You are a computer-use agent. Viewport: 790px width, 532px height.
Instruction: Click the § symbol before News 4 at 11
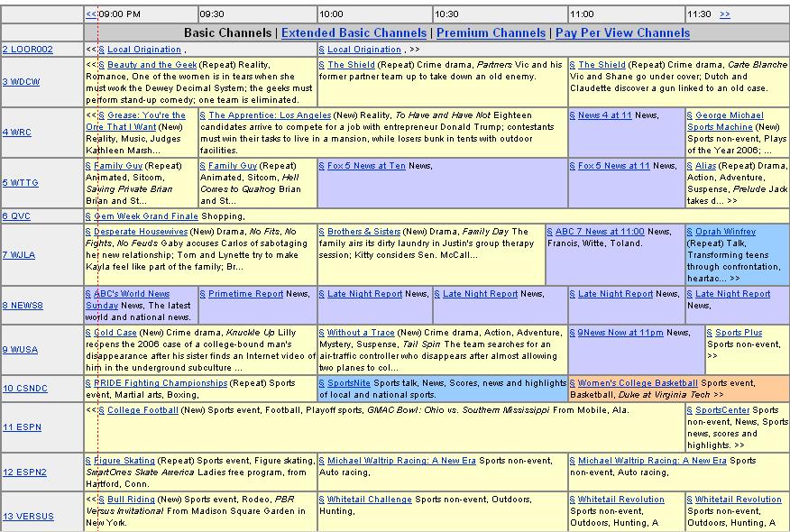(x=573, y=115)
